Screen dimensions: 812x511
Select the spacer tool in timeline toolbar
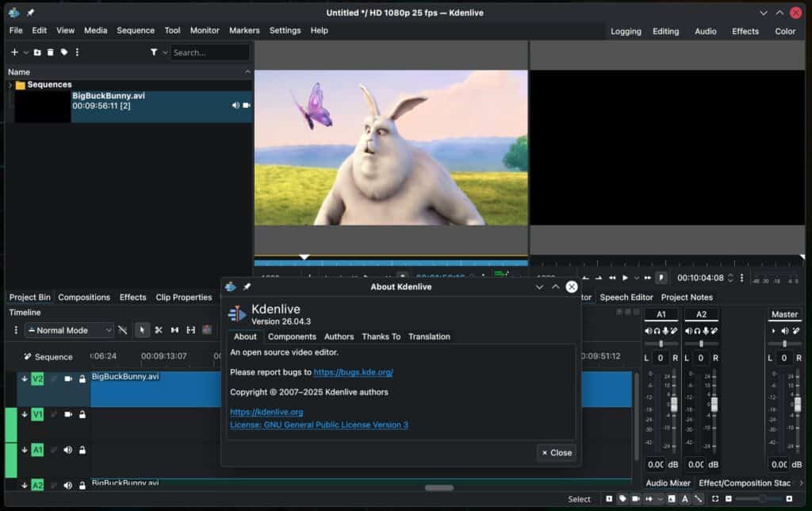coord(174,330)
